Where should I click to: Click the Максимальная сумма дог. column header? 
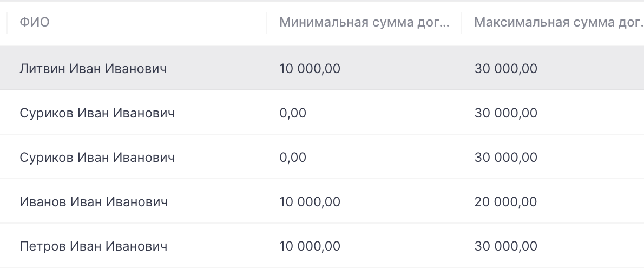(x=558, y=23)
